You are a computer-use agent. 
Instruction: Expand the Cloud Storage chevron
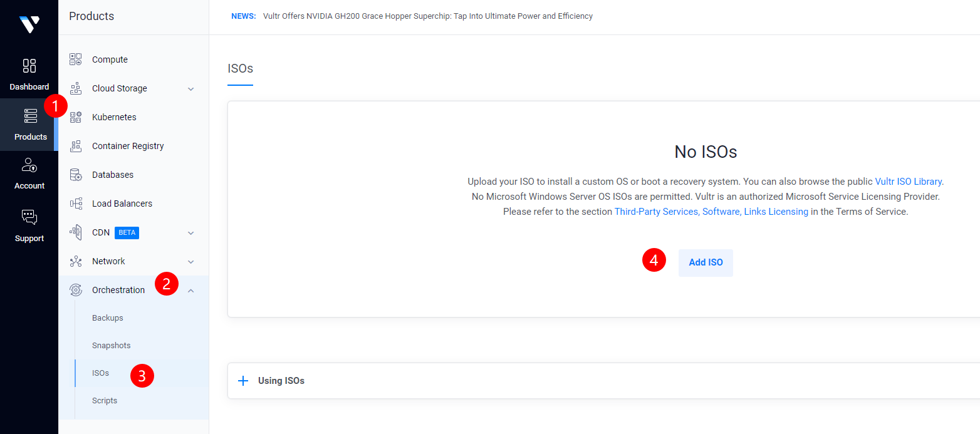(x=191, y=89)
